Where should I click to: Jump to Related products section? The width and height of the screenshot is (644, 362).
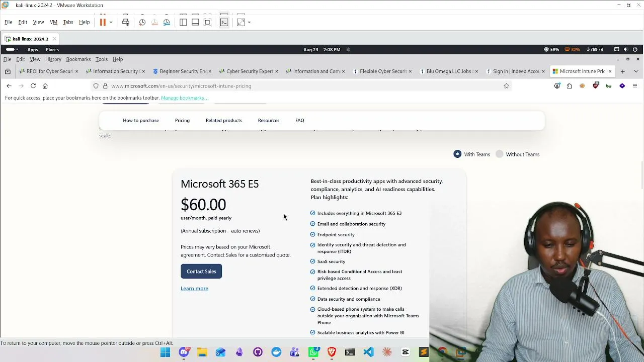click(224, 120)
